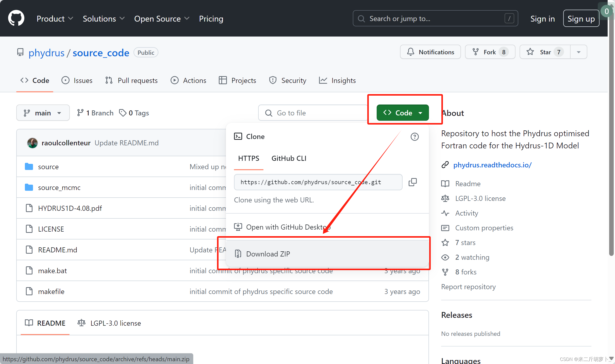
Task: Switch to the GitHub CLI tab
Action: coord(289,158)
